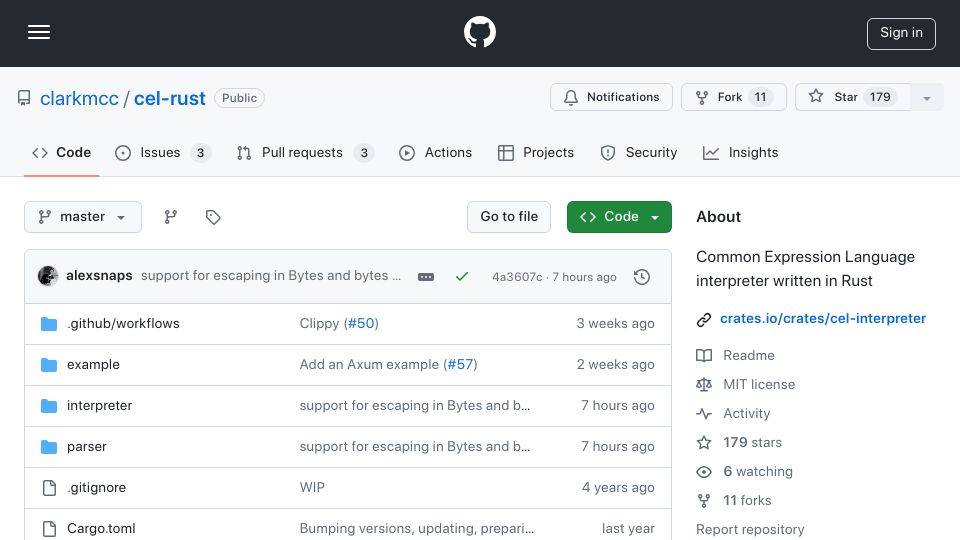Open the Cargo.toml file
The height and width of the screenshot is (540, 960).
pos(101,528)
